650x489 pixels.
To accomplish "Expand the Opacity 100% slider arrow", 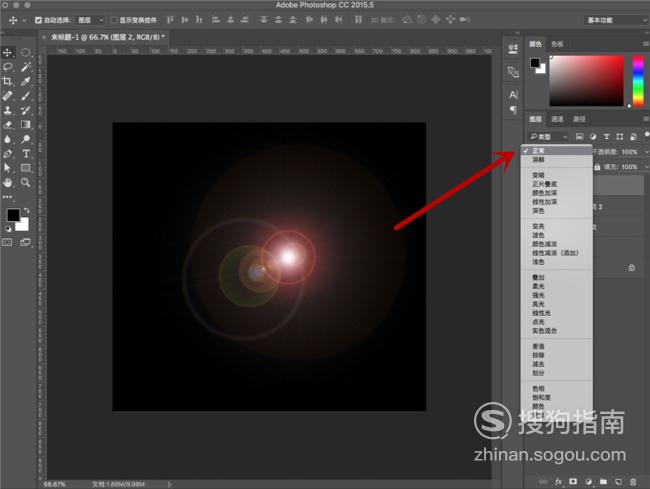I will (x=646, y=152).
